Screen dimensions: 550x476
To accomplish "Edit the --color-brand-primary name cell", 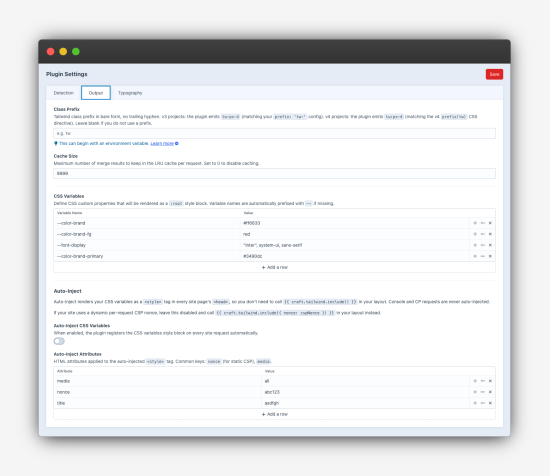I will [x=147, y=256].
